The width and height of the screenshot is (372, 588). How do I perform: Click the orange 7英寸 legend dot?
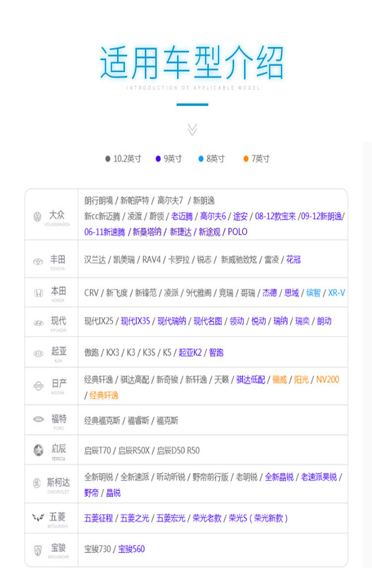(x=246, y=159)
